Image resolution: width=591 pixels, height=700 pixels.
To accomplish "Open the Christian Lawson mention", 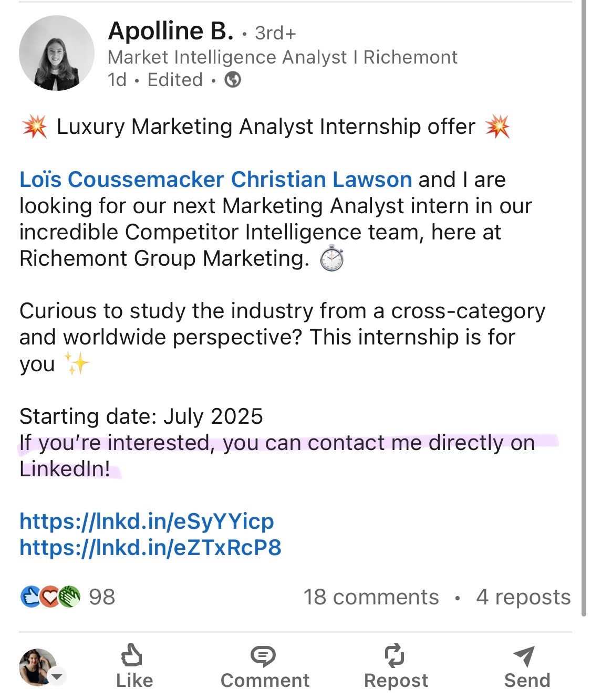I will 321,180.
